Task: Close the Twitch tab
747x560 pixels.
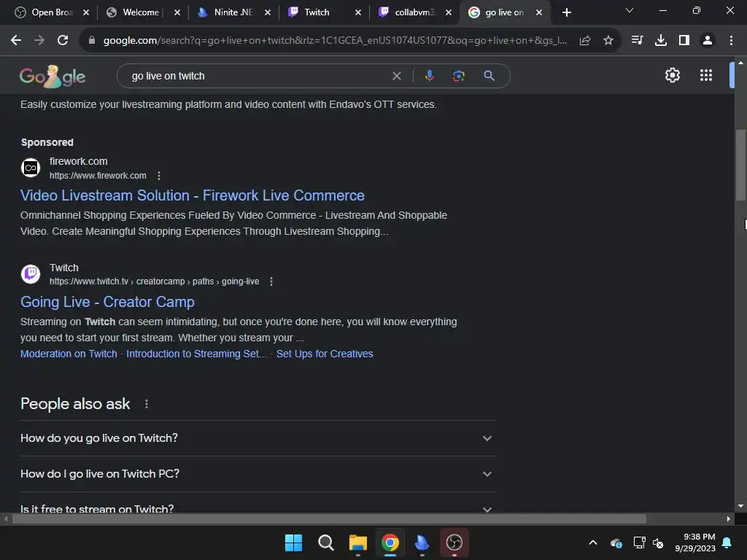Action: [x=358, y=12]
